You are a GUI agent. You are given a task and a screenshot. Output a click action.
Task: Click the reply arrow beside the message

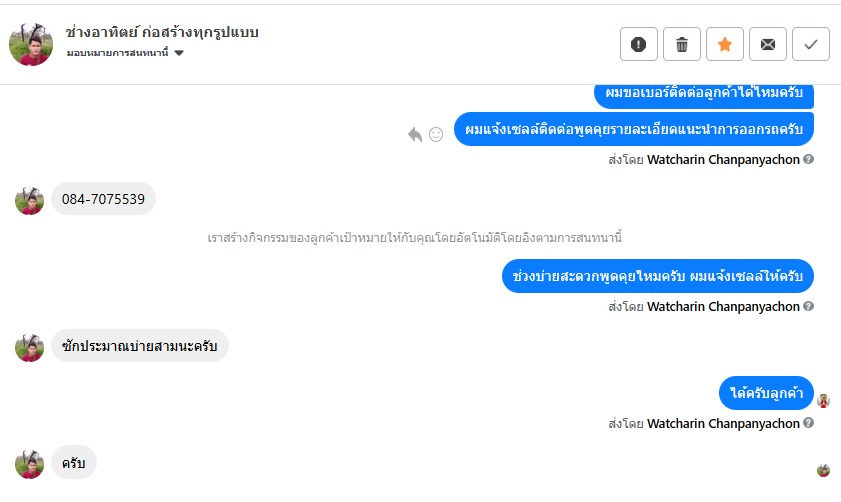tap(415, 134)
